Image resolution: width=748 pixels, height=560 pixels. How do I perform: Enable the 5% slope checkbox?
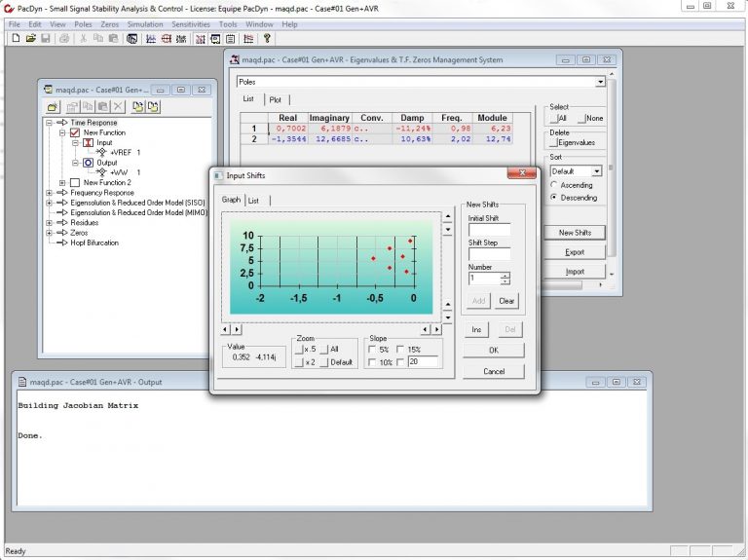coord(373,350)
